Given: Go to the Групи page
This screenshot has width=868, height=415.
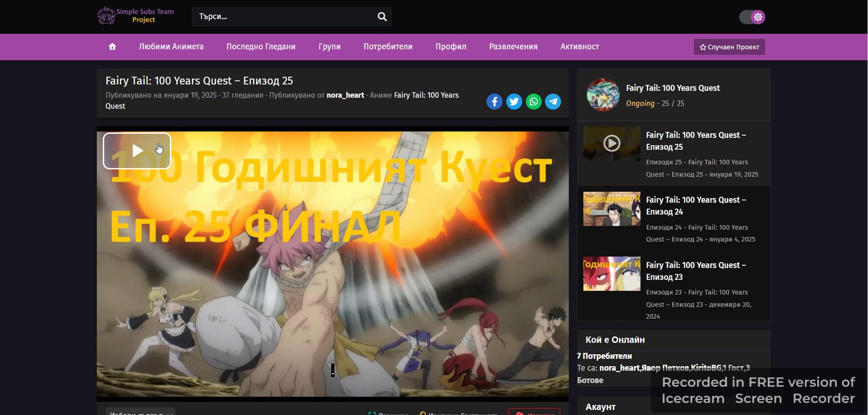Looking at the screenshot, I should pyautogui.click(x=329, y=47).
